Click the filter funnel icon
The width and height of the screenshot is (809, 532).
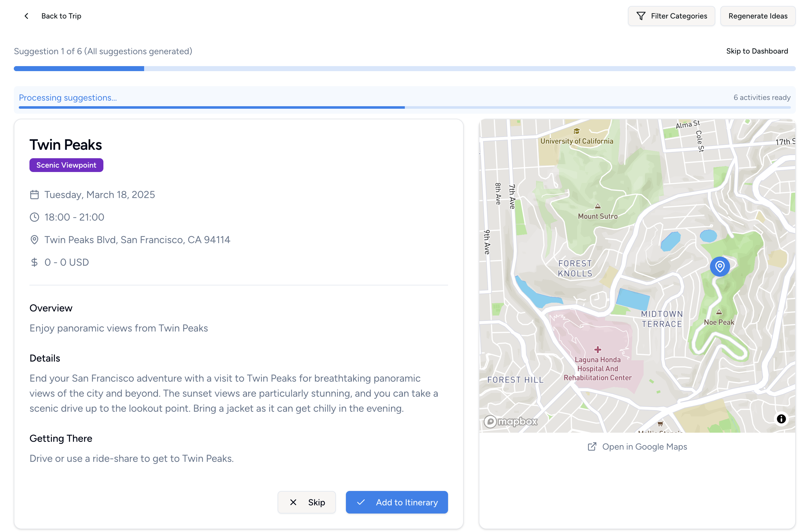click(640, 16)
